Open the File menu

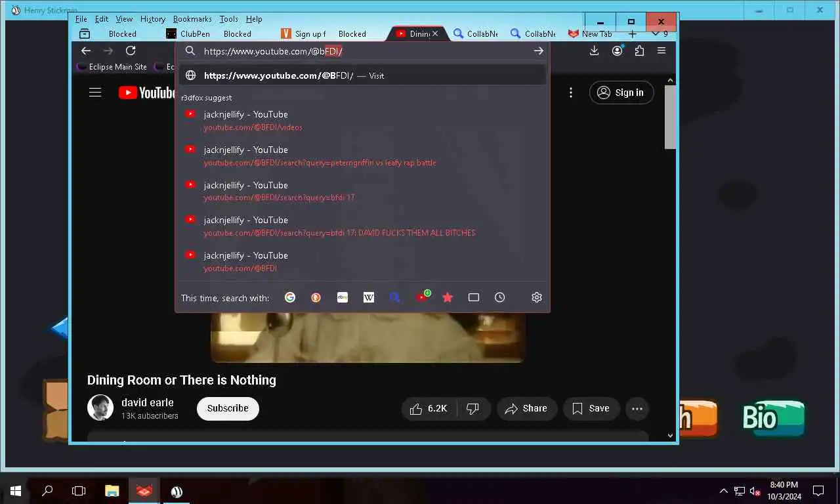(x=81, y=19)
